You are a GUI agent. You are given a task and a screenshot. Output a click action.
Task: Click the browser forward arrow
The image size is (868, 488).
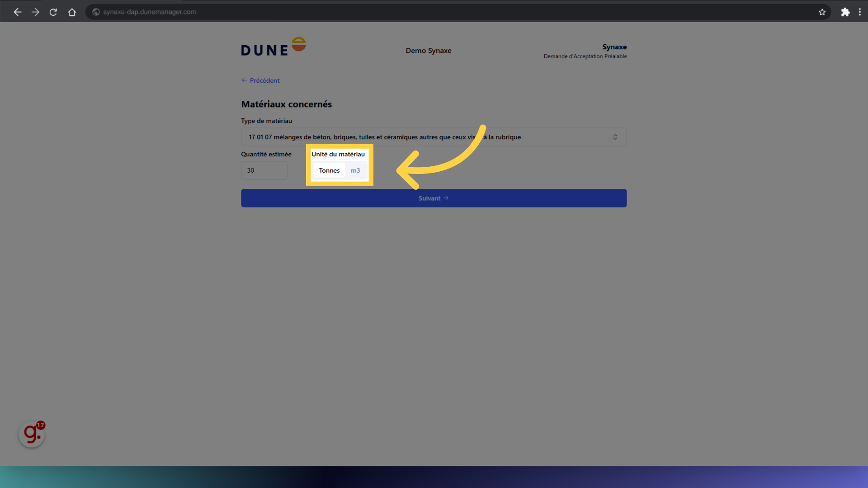35,12
